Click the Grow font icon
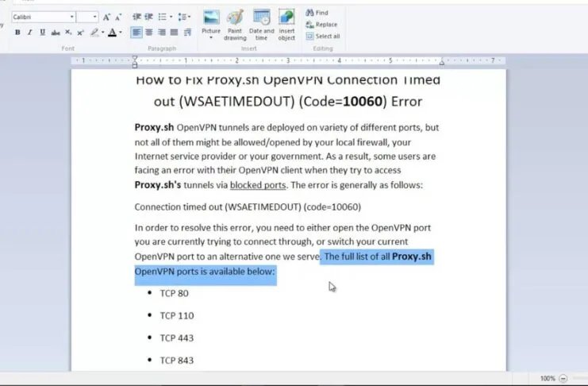Screen dimensions: 588x386 click(106, 17)
